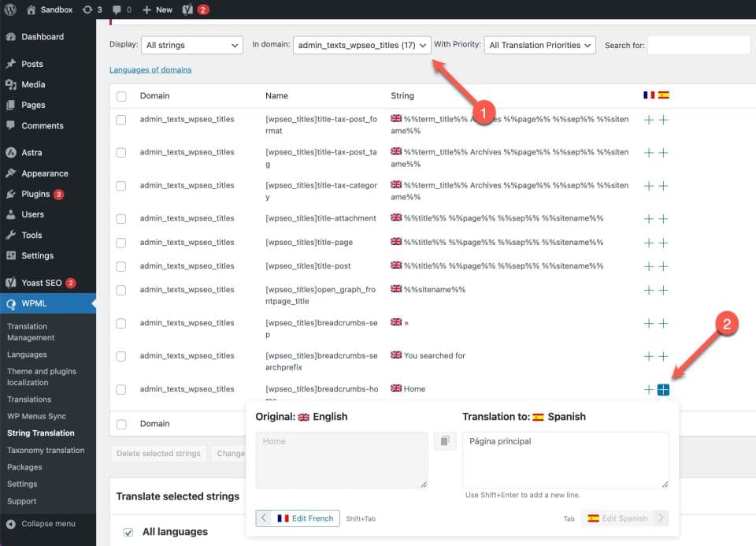Click highlighted Spanish plus for Home string
Image resolution: width=756 pixels, height=546 pixels.
pos(663,390)
